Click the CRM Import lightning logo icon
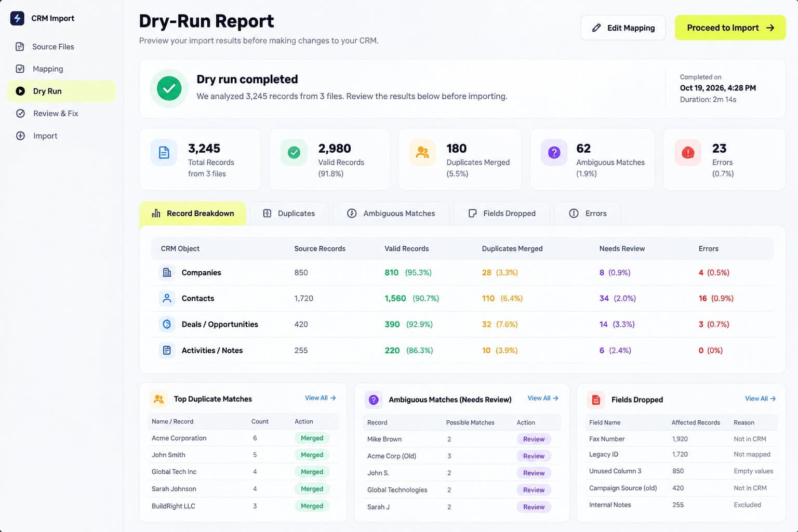The width and height of the screenshot is (798, 532). (x=17, y=18)
